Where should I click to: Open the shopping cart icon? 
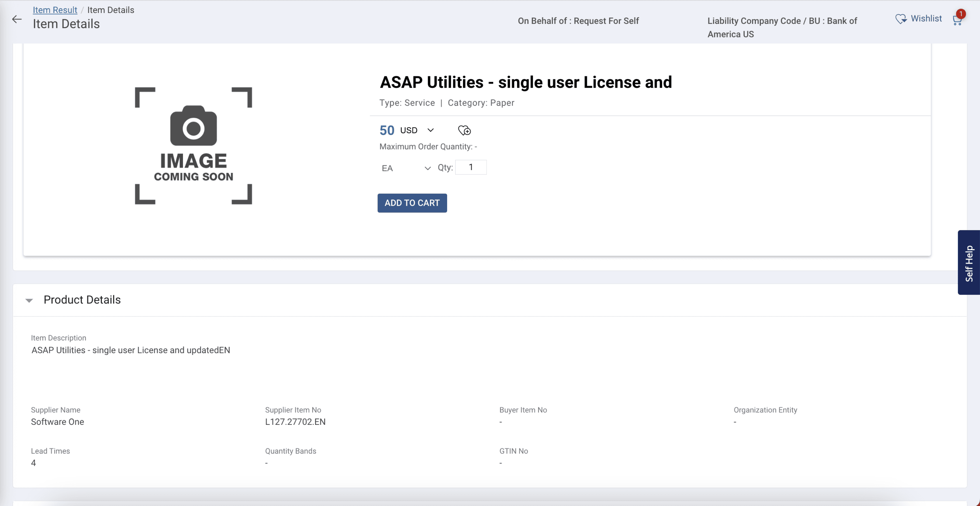956,21
